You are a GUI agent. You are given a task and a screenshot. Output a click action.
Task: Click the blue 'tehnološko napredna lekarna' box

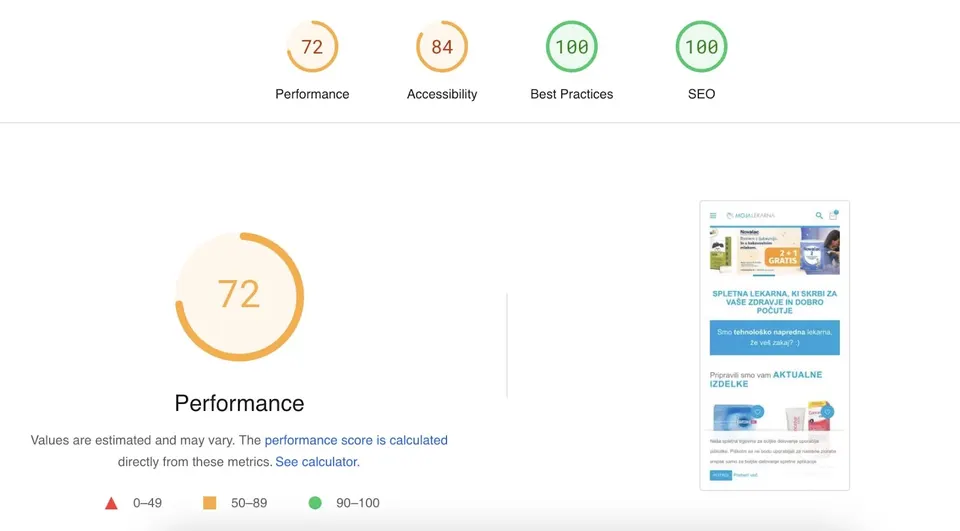pos(774,337)
